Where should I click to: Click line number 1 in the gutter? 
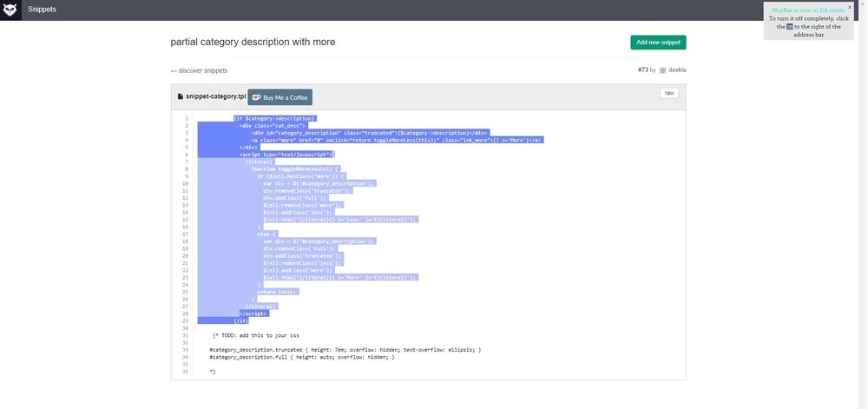(x=187, y=118)
